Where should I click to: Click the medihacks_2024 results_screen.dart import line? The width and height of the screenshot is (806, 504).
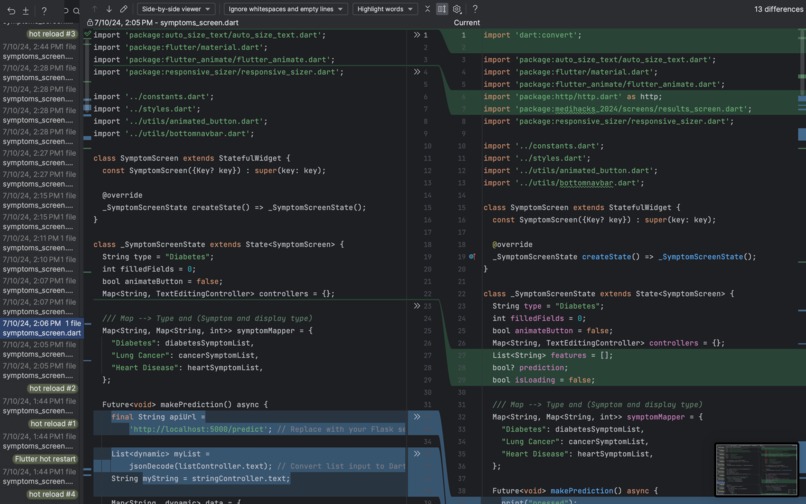[x=617, y=109]
